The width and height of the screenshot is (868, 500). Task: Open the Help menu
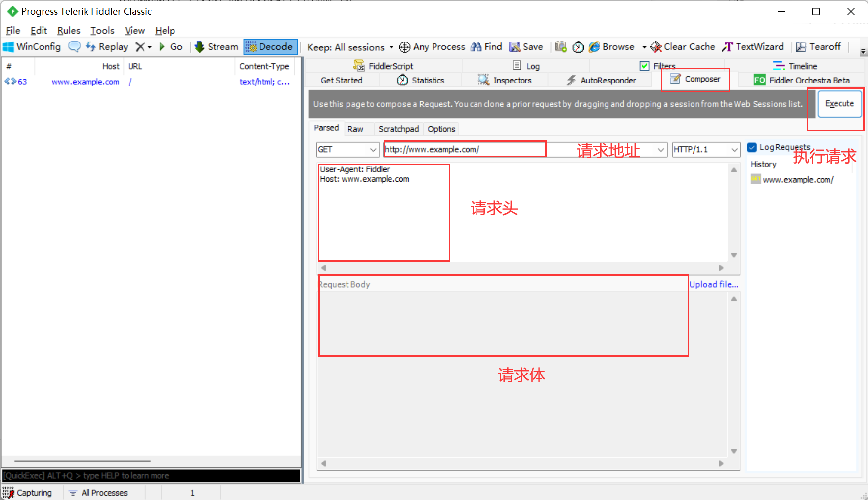click(165, 30)
